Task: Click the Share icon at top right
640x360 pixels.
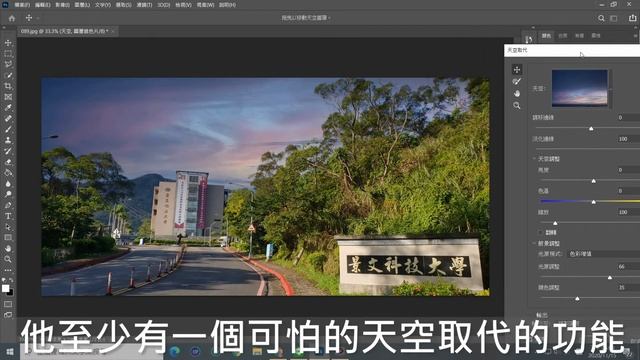Action: 632,18
